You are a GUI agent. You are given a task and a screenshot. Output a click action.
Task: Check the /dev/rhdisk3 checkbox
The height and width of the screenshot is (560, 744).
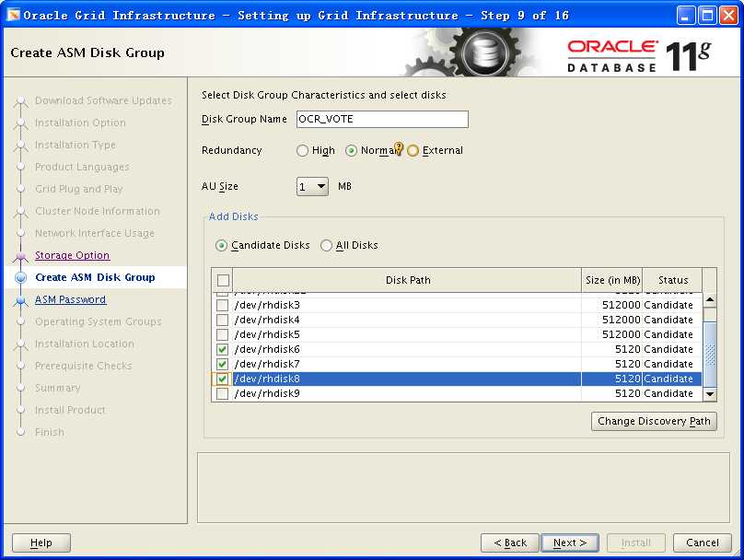point(222,305)
